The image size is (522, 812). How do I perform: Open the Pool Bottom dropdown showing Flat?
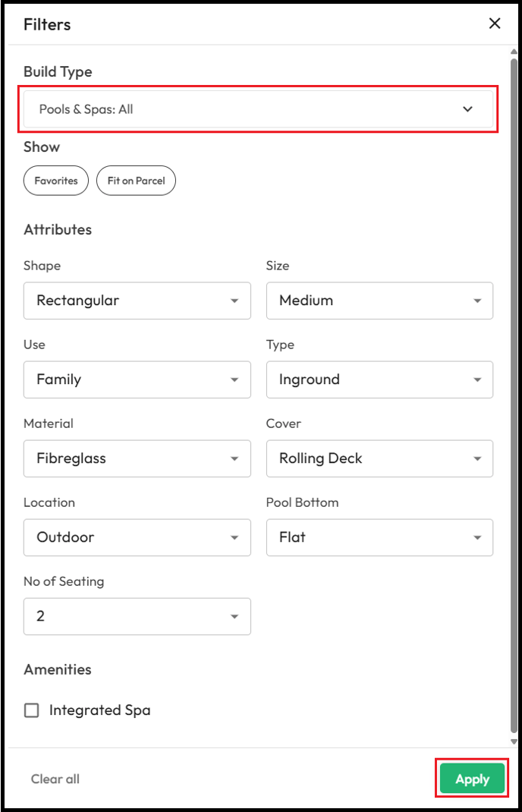pos(379,537)
